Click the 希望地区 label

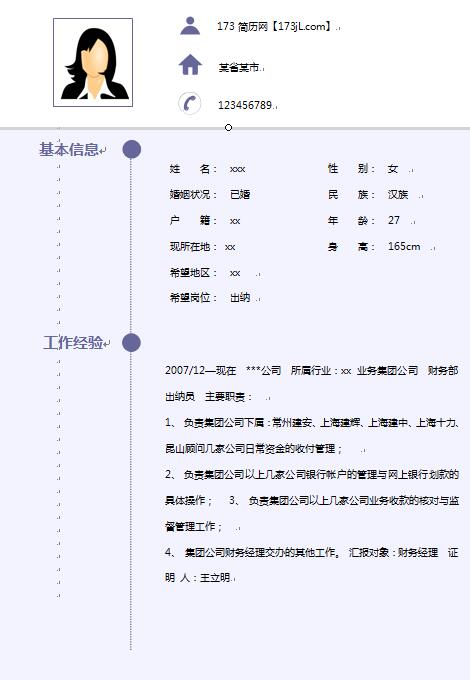tap(193, 272)
